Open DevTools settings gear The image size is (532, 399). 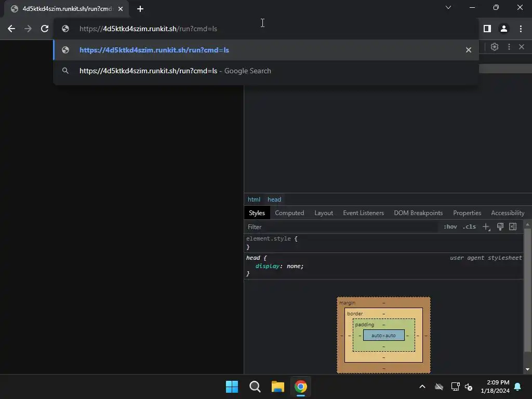495,47
